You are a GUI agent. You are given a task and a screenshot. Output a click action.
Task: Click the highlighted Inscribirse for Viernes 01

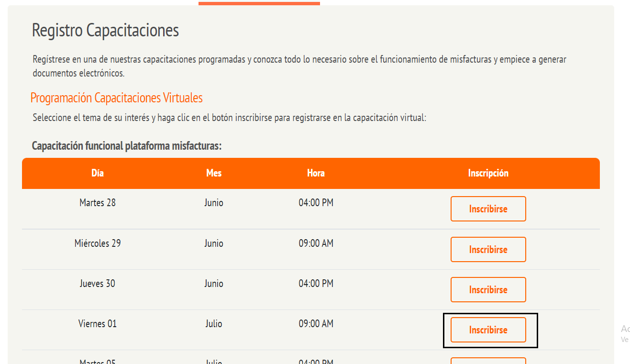tap(488, 330)
